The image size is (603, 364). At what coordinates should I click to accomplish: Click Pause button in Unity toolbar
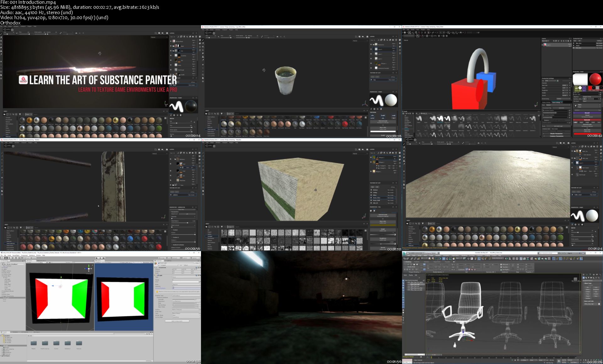pos(100,258)
